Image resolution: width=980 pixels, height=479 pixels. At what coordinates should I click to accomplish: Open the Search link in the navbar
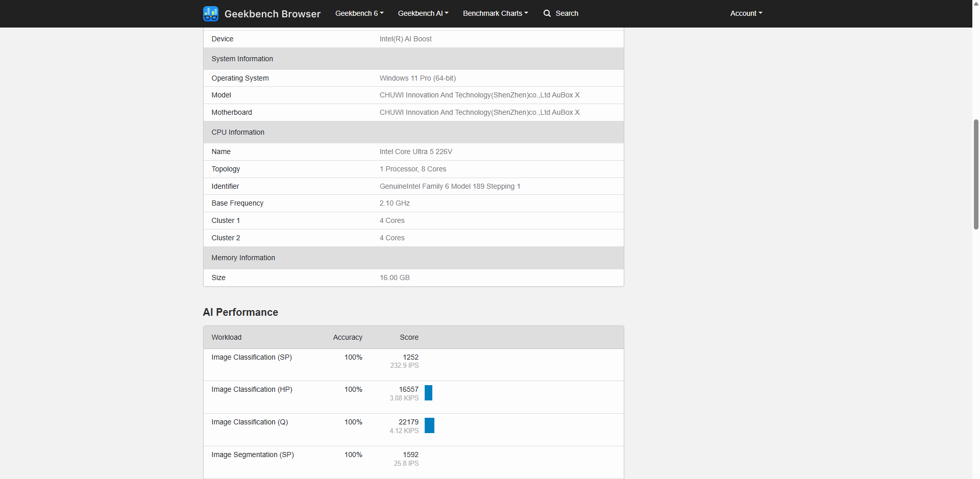tap(561, 13)
